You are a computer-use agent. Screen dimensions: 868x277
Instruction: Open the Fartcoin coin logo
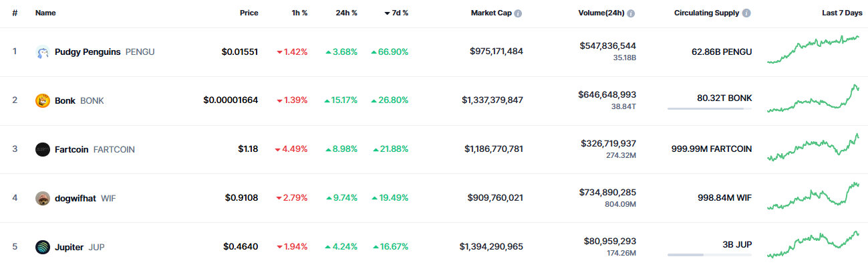tap(43, 149)
